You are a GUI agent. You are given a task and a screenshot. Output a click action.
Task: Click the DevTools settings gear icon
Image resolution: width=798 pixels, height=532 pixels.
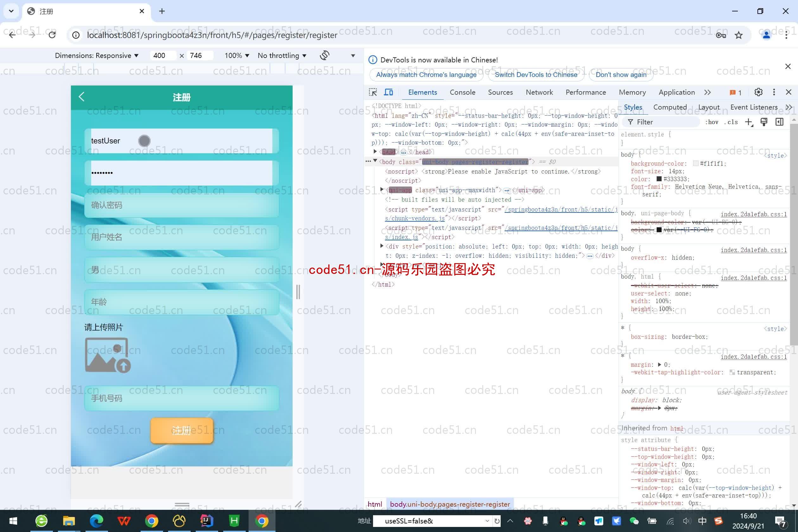coord(758,92)
